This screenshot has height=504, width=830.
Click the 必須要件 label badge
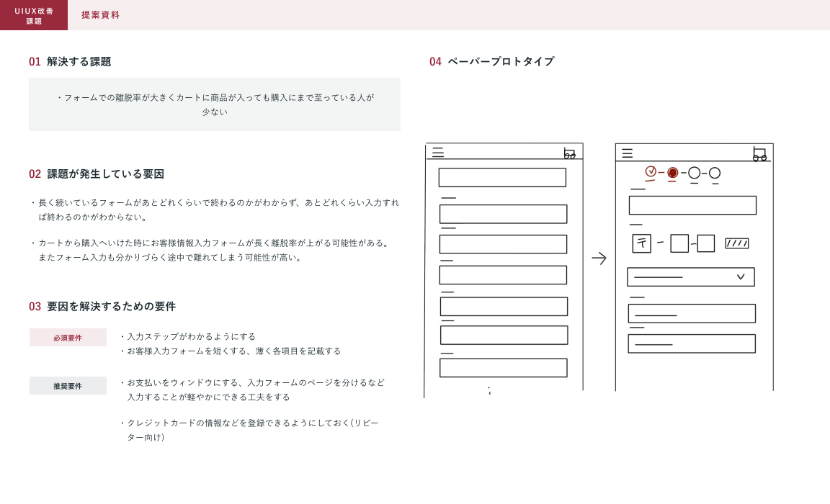tap(68, 338)
